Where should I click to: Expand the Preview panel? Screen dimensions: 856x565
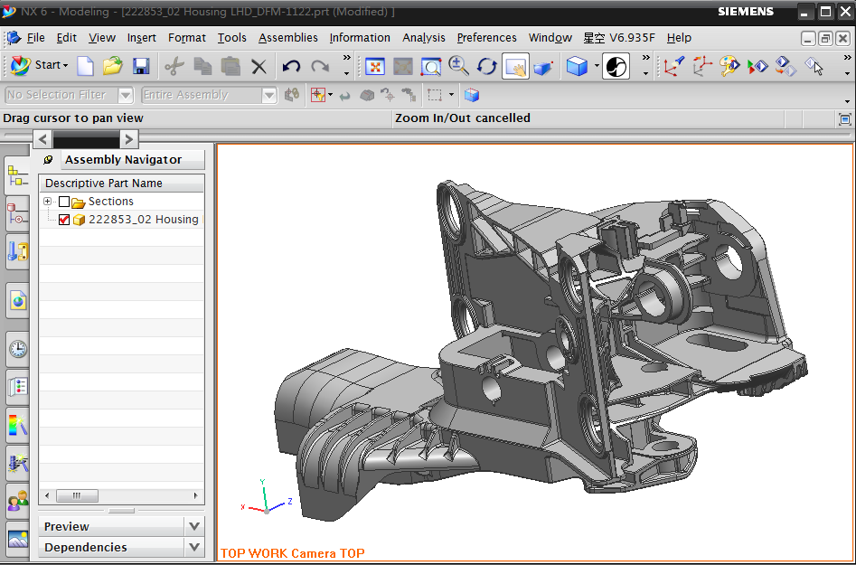pyautogui.click(x=194, y=526)
